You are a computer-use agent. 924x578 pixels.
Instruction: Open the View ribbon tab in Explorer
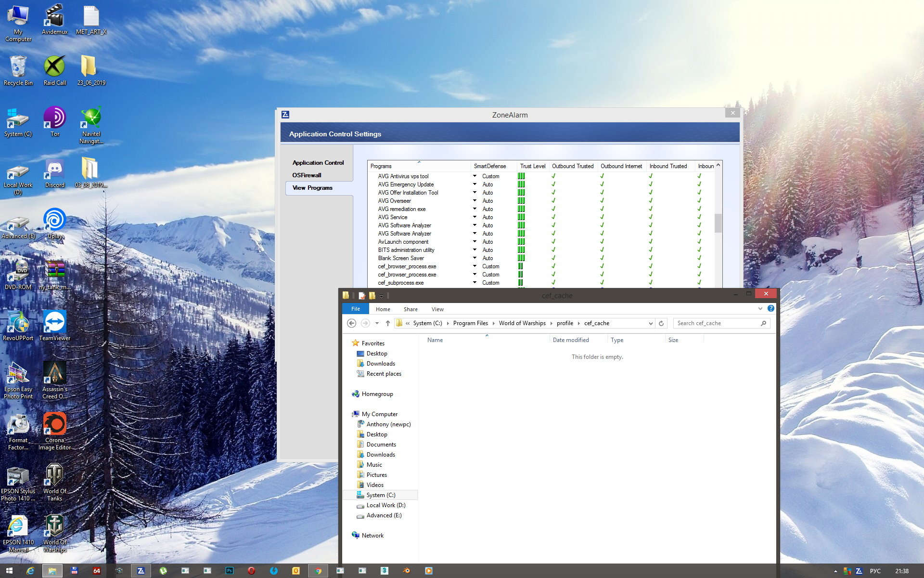(437, 309)
